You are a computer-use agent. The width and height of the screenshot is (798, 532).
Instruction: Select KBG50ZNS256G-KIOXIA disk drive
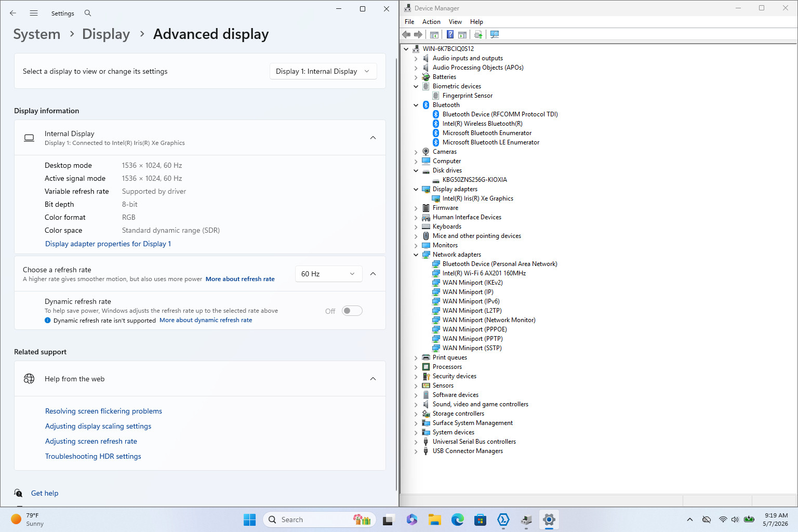[475, 180]
